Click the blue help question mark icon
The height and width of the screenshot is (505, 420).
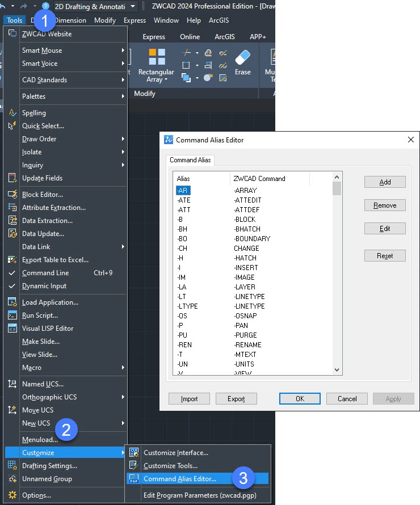[x=46, y=6]
